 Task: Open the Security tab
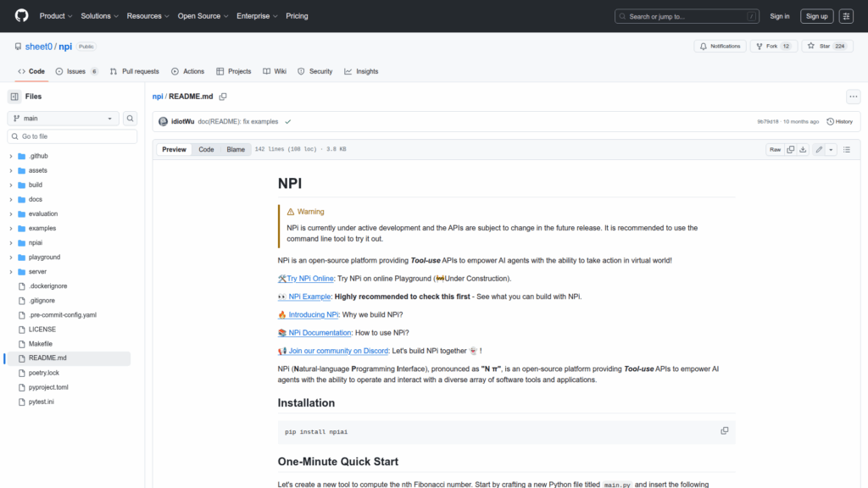coord(315,71)
